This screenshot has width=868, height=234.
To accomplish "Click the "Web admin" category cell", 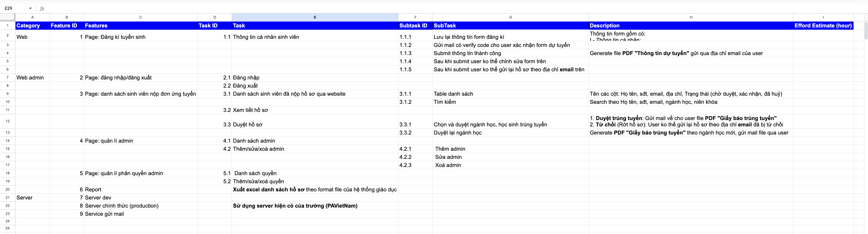I will click(32, 78).
